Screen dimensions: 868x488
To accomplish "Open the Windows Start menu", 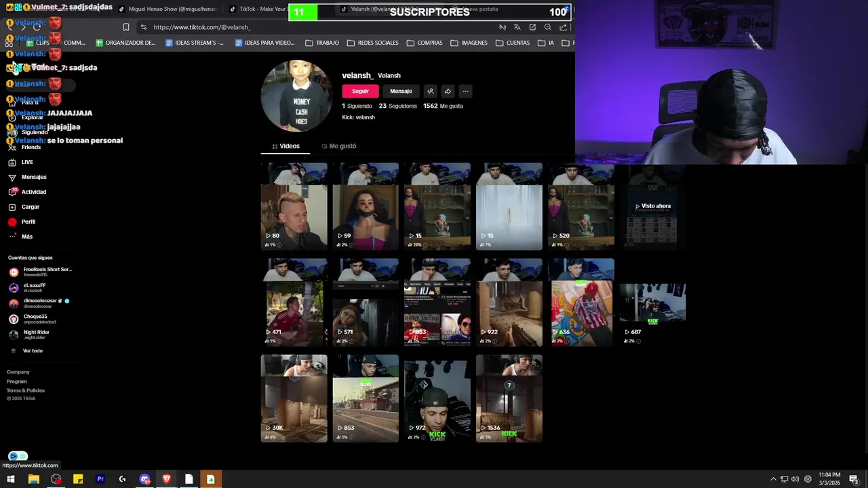I will coord(11,479).
